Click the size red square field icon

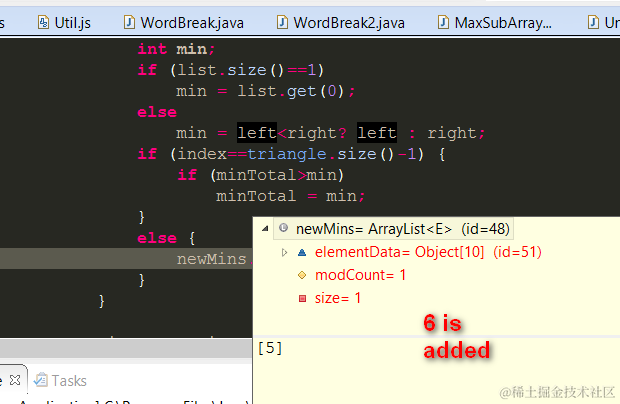click(302, 298)
